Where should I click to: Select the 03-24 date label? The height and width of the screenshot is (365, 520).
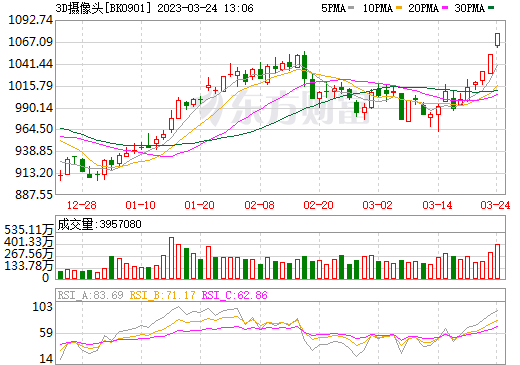[495, 205]
